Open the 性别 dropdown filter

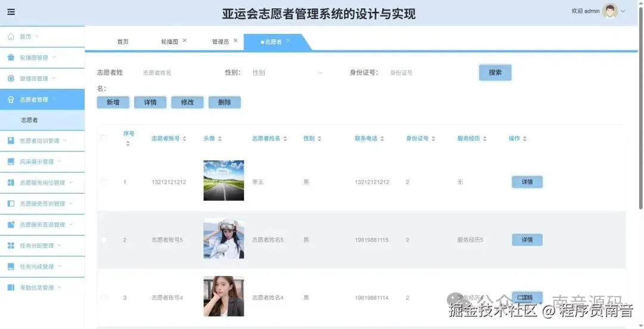(287, 73)
